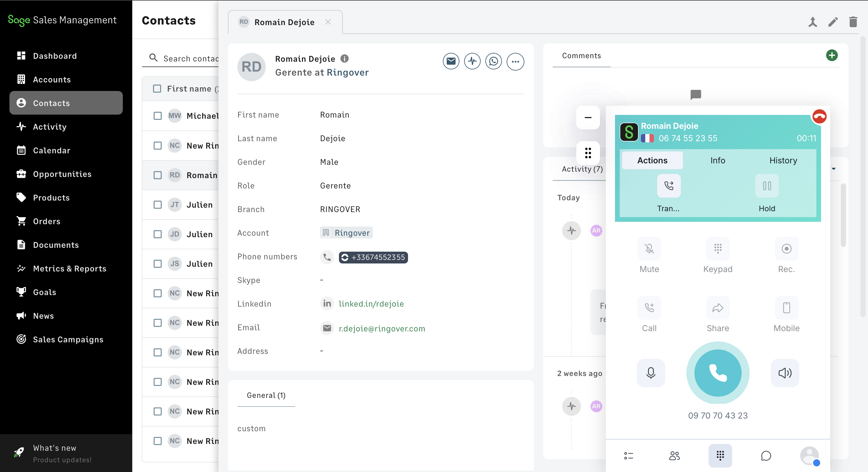Tick the checkbox next to Julien JT

tap(157, 205)
